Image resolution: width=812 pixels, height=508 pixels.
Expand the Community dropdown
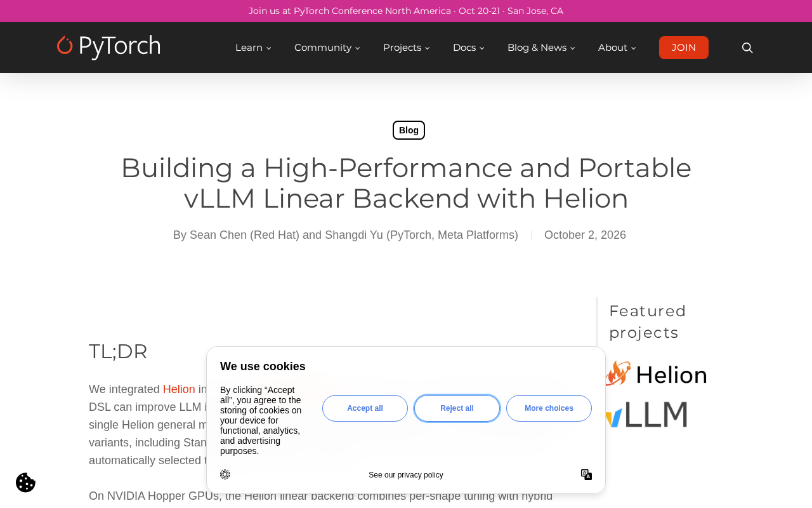(327, 48)
